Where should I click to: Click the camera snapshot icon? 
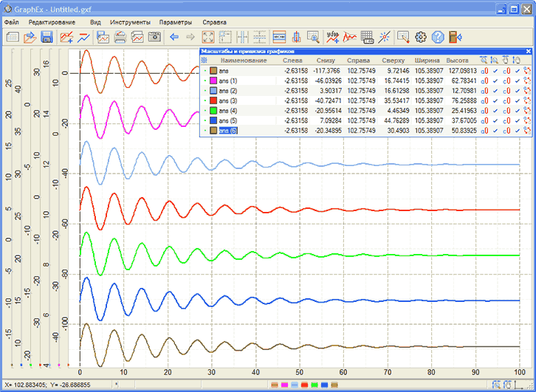pos(155,37)
